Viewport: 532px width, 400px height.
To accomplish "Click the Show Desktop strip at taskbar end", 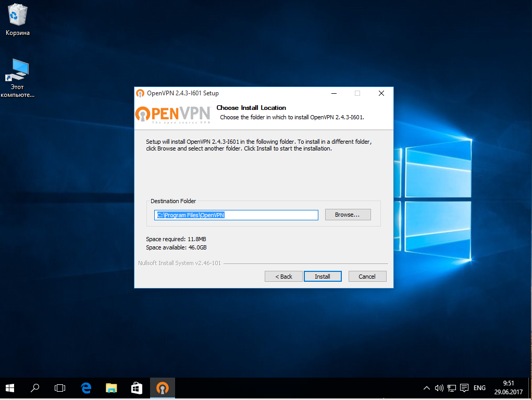I will click(x=530, y=388).
